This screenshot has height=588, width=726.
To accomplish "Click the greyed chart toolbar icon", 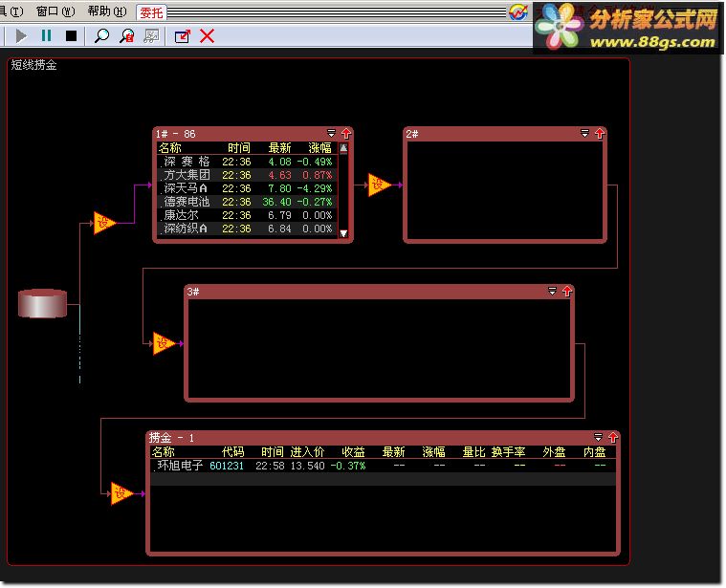I will coord(151,36).
